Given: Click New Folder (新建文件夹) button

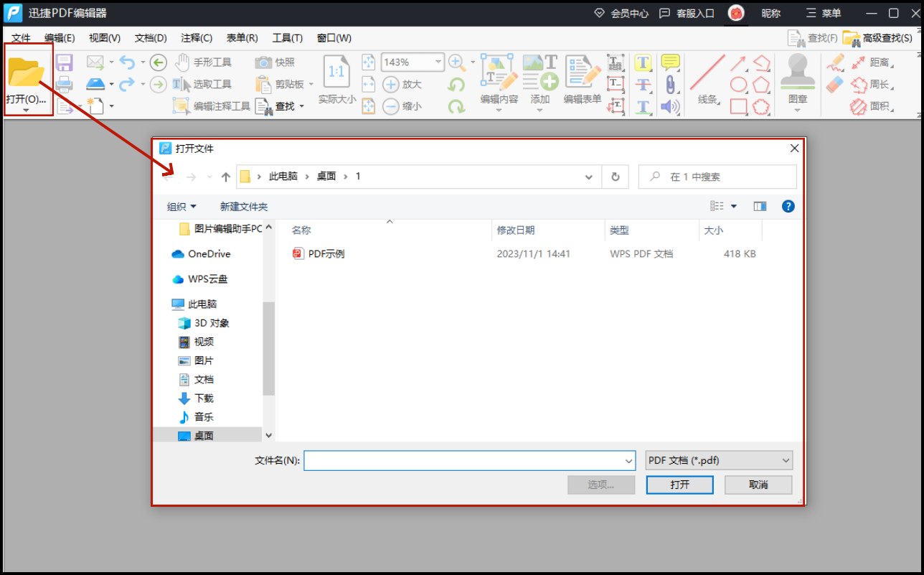Looking at the screenshot, I should point(244,207).
